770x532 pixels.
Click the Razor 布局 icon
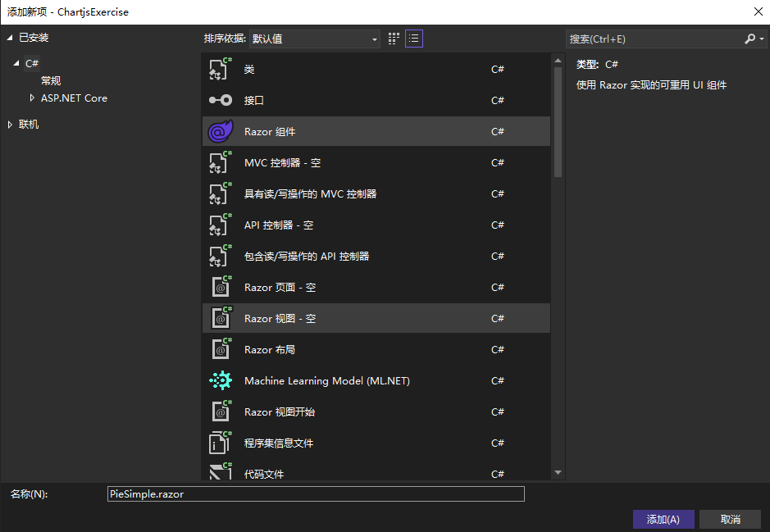[x=221, y=349]
